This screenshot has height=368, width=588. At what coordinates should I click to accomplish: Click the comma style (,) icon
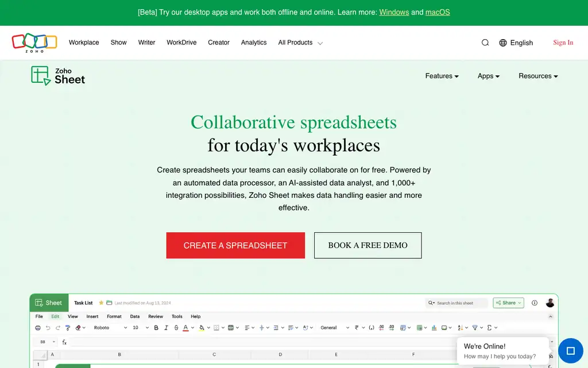[372, 327]
